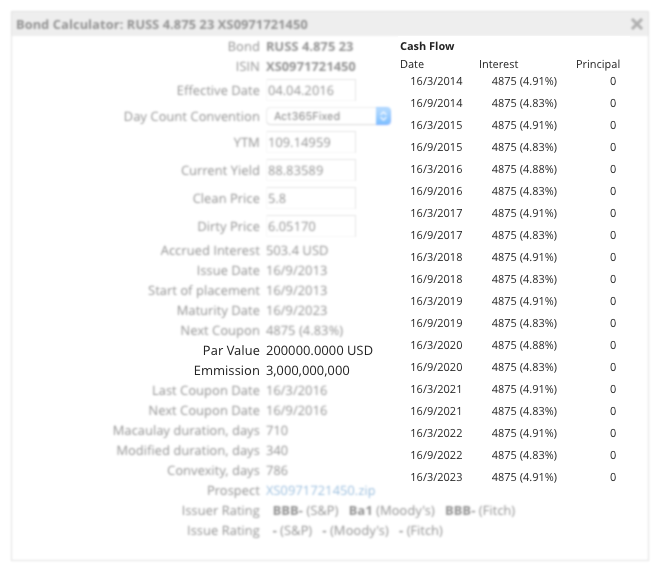Click the Cash Flow heading
660x572 pixels.
[427, 46]
